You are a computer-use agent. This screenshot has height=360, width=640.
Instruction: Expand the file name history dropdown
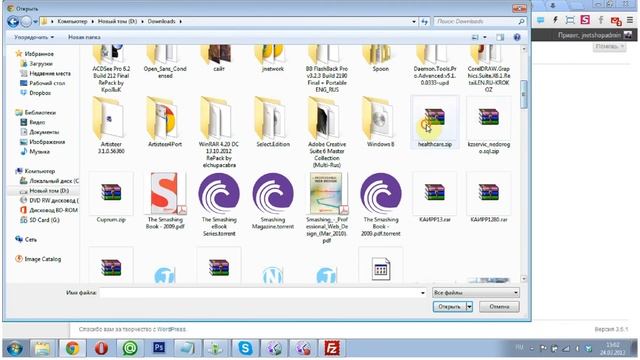[422, 293]
